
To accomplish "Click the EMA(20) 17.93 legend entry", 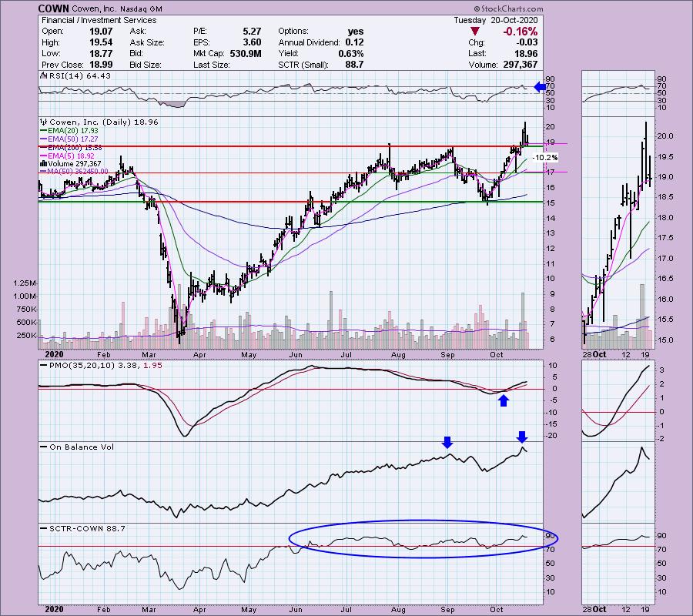I will [69, 131].
